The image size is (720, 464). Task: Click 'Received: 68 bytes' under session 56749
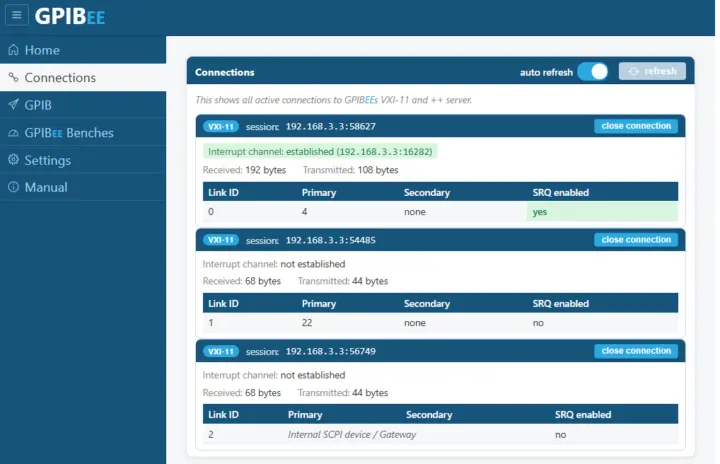point(242,393)
